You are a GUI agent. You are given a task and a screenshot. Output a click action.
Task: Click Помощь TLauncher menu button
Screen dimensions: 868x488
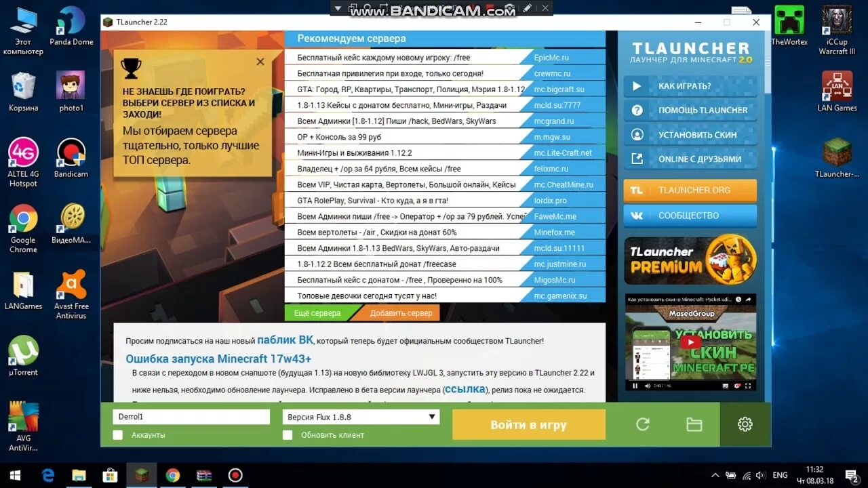click(690, 110)
